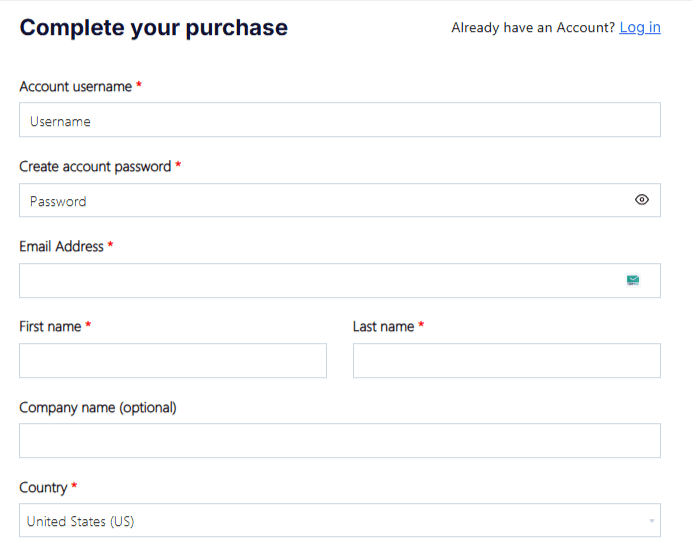Click the "Email Address" label text
The height and width of the screenshot is (552, 692).
[x=62, y=246]
